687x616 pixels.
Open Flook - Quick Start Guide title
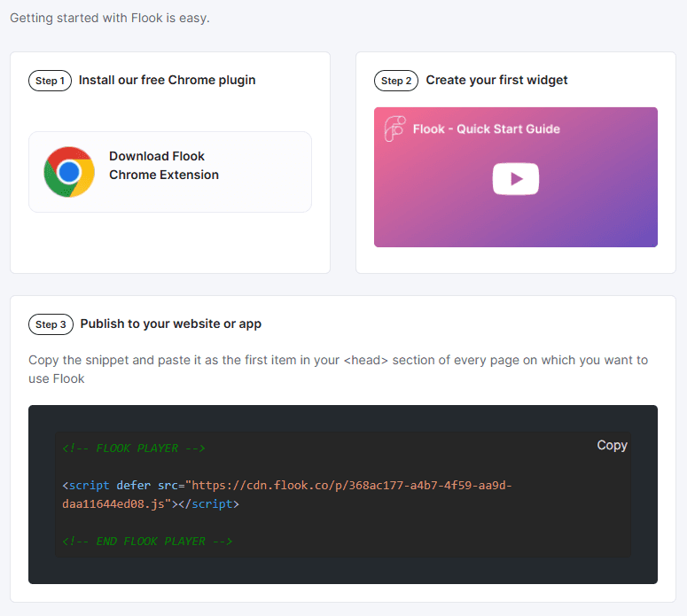pyautogui.click(x=487, y=129)
